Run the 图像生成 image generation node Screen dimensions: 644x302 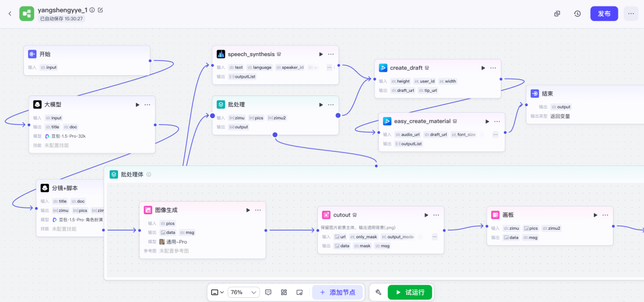pos(248,210)
